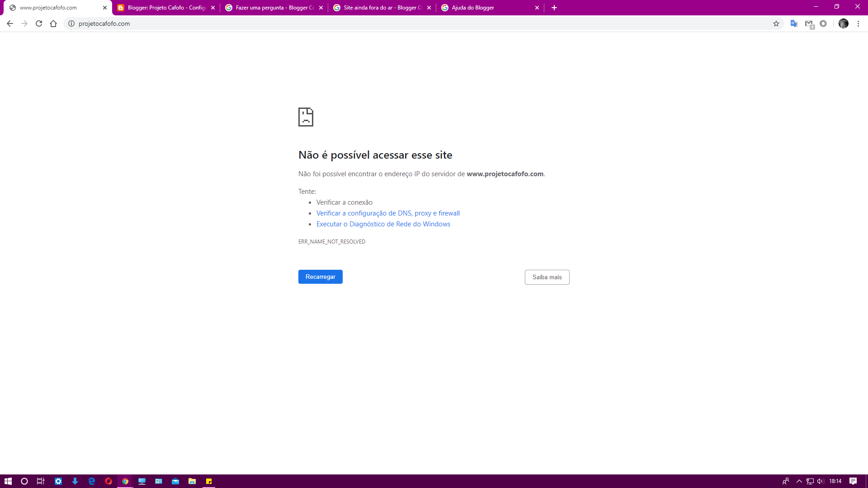Minimize the Chrome window

click(x=816, y=7)
